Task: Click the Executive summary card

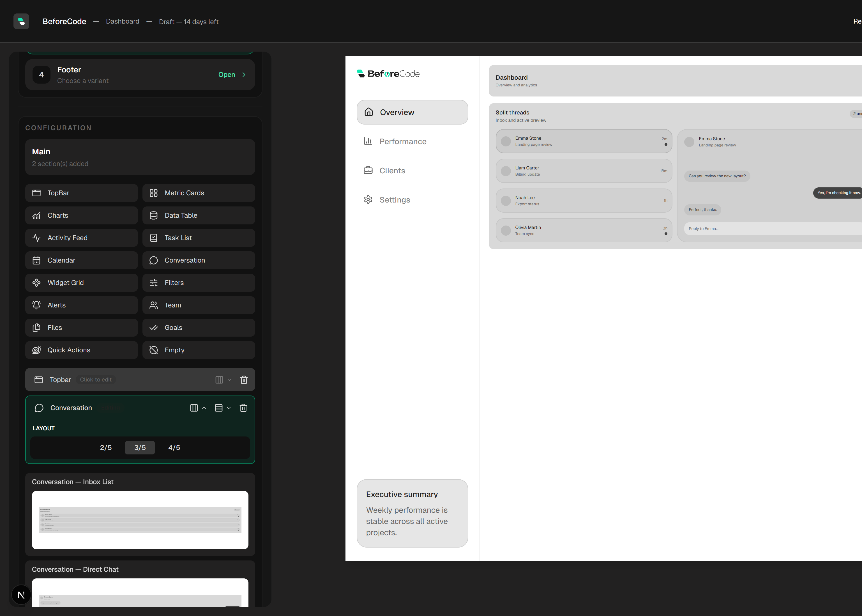Action: 412,513
